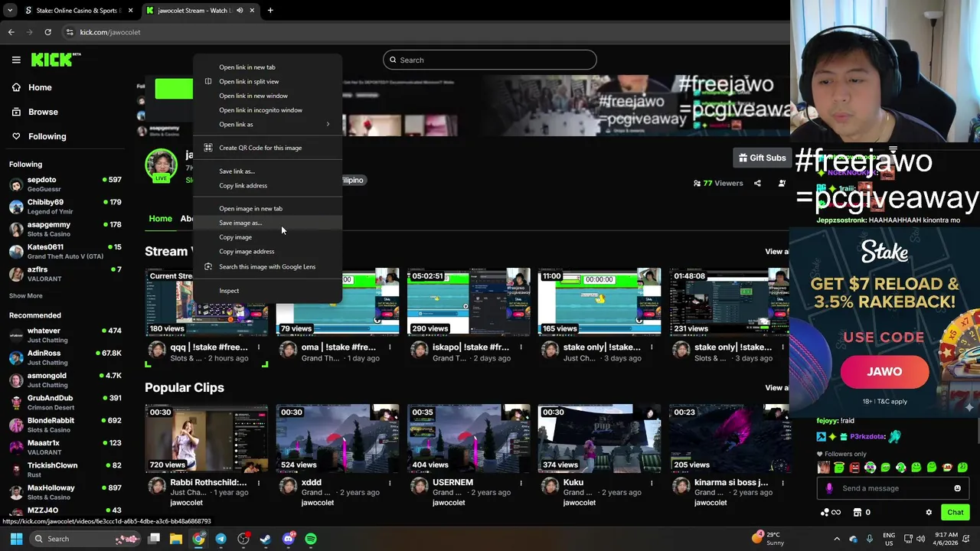Screen dimensions: 980x551
Task: Open Chibiby69 followed channel
Action: point(65,206)
